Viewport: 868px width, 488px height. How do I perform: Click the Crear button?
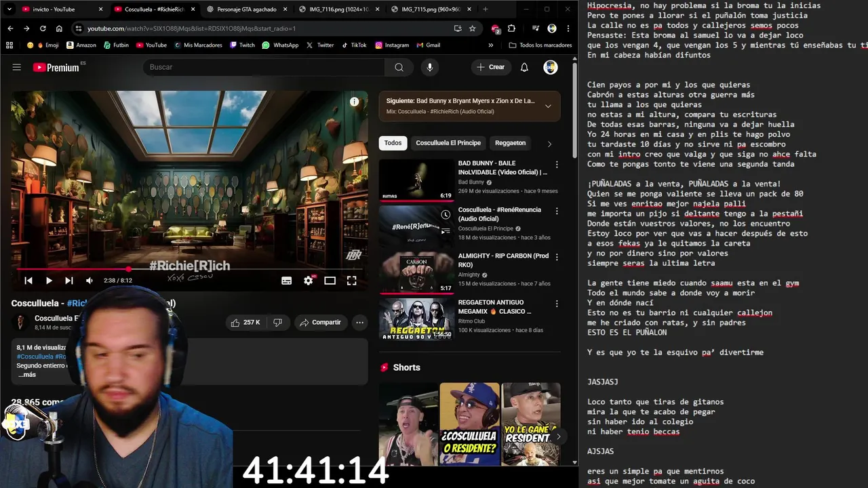click(x=490, y=67)
